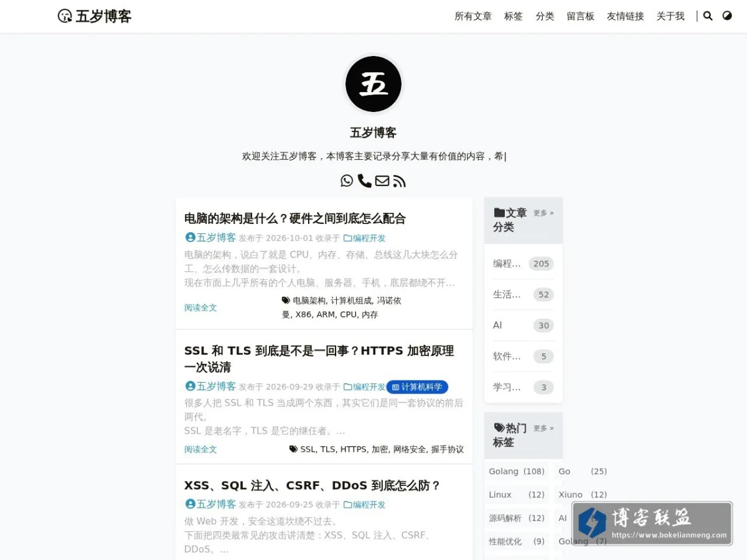Screen dimensions: 747x560
Task: Open 关于我 menu item
Action: 670,16
